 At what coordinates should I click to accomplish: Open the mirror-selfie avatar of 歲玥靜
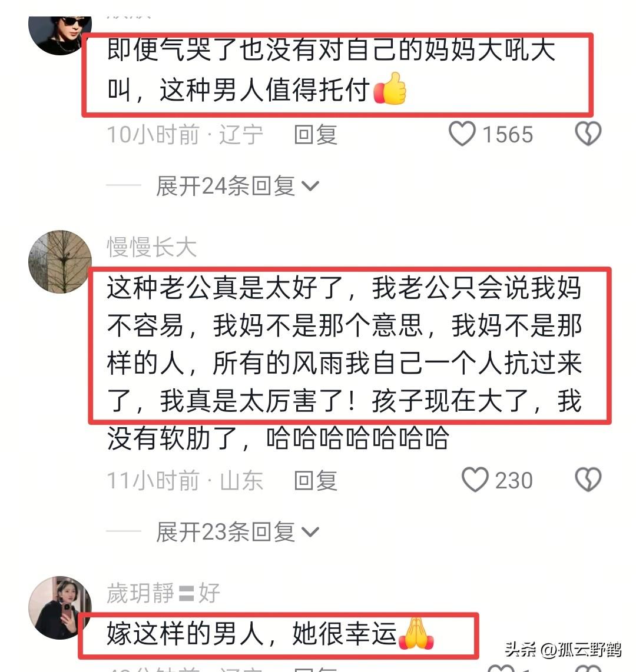coord(60,608)
